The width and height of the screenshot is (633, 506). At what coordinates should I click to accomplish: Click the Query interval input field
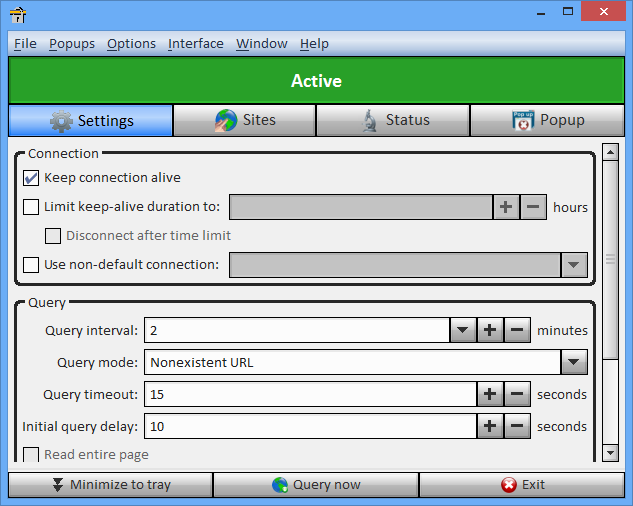pyautogui.click(x=297, y=330)
